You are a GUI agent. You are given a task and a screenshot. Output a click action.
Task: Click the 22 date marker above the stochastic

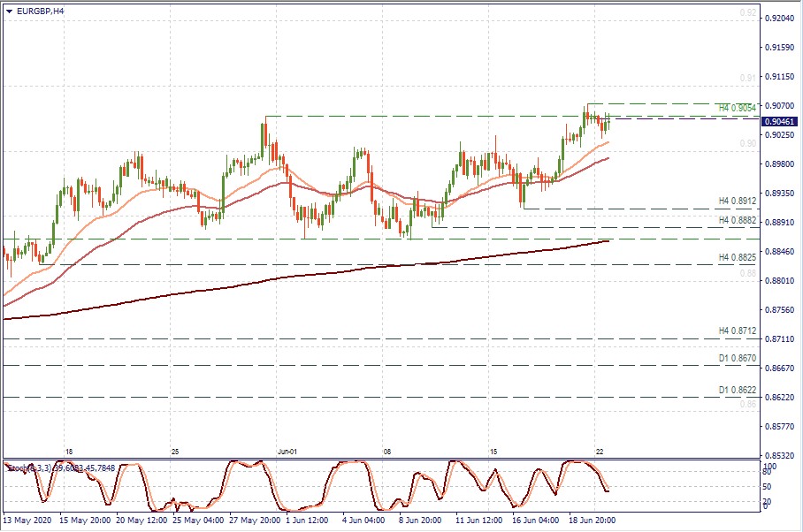pyautogui.click(x=600, y=452)
